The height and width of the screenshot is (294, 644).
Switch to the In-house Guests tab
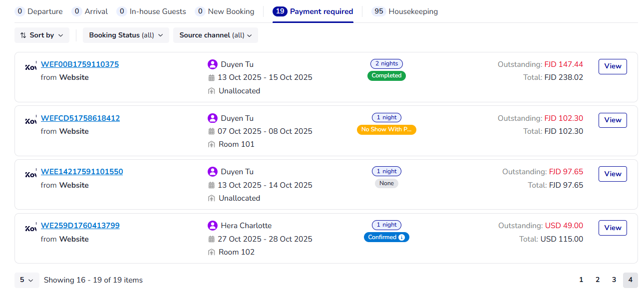(x=151, y=11)
